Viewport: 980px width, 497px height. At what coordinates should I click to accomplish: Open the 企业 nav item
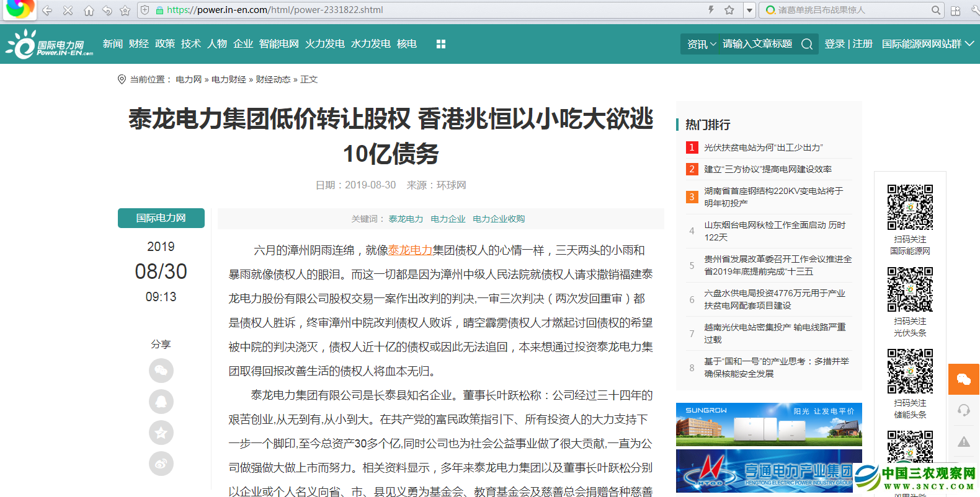(x=243, y=44)
